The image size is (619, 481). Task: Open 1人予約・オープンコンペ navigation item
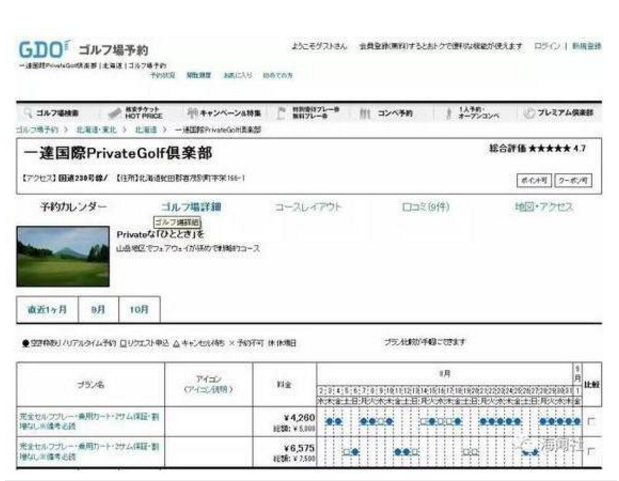pos(472,113)
